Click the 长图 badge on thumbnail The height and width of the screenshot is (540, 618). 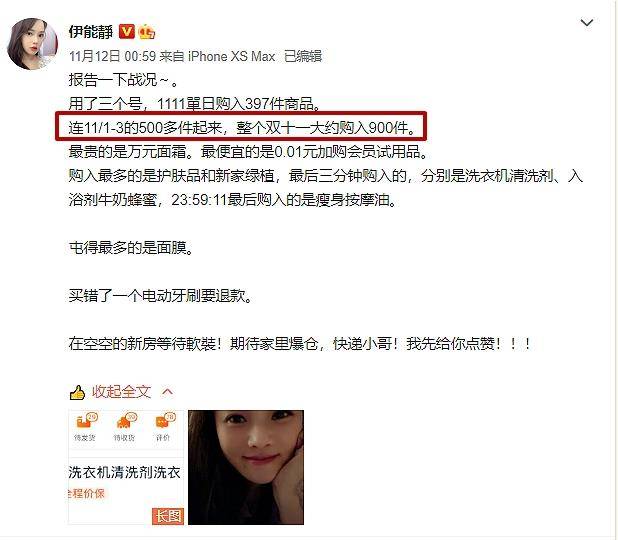tap(168, 516)
